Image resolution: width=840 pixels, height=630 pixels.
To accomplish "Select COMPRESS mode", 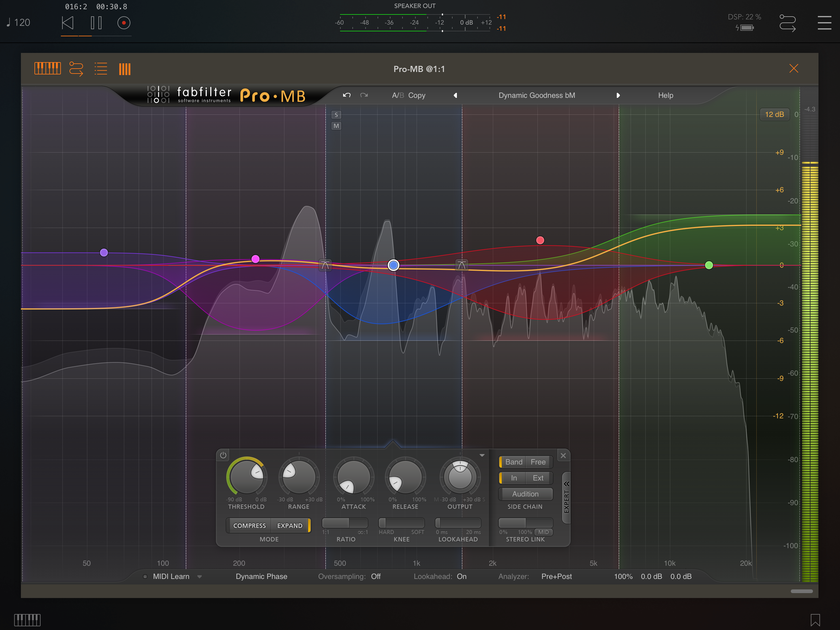I will point(249,525).
